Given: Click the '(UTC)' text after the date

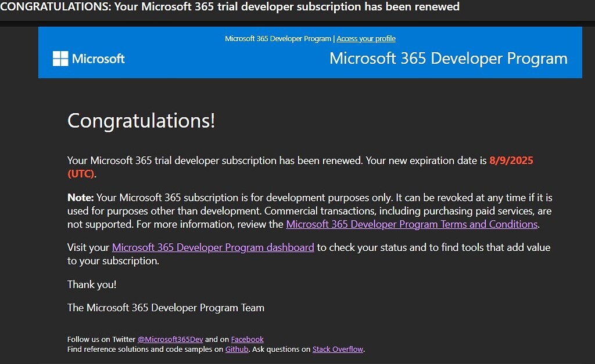Looking at the screenshot, I should (x=81, y=174).
